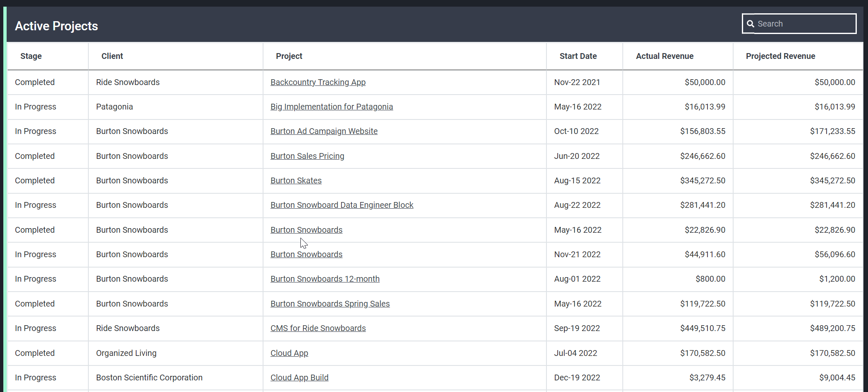Sort by Projected Revenue column header
Viewport: 868px width, 392px height.
tap(780, 56)
